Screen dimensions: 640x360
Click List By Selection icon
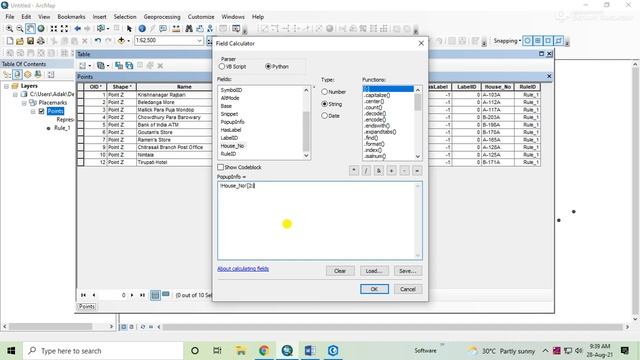pyautogui.click(x=38, y=74)
